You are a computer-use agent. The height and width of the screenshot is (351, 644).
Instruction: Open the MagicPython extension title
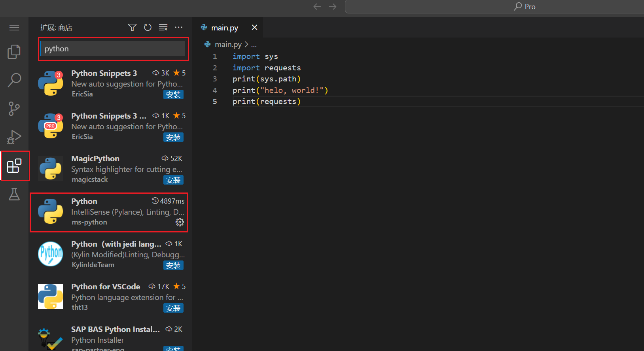tap(95, 159)
